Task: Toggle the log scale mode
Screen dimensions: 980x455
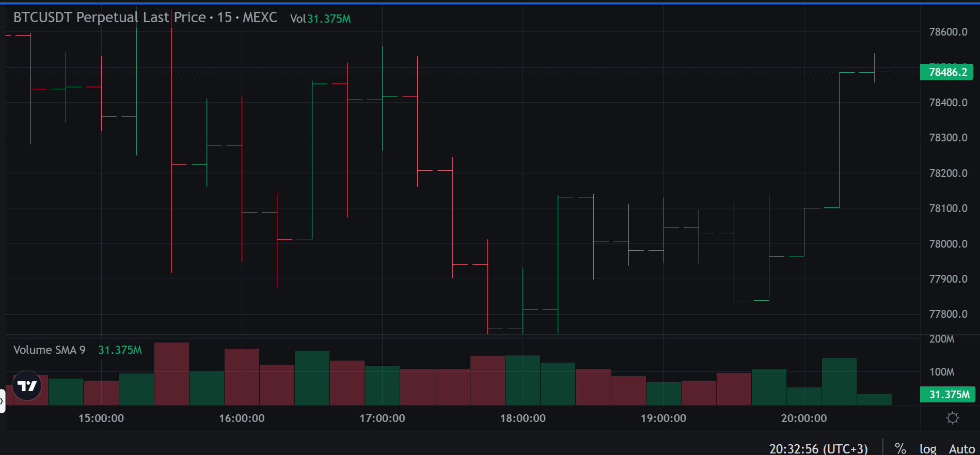Action: 928,449
